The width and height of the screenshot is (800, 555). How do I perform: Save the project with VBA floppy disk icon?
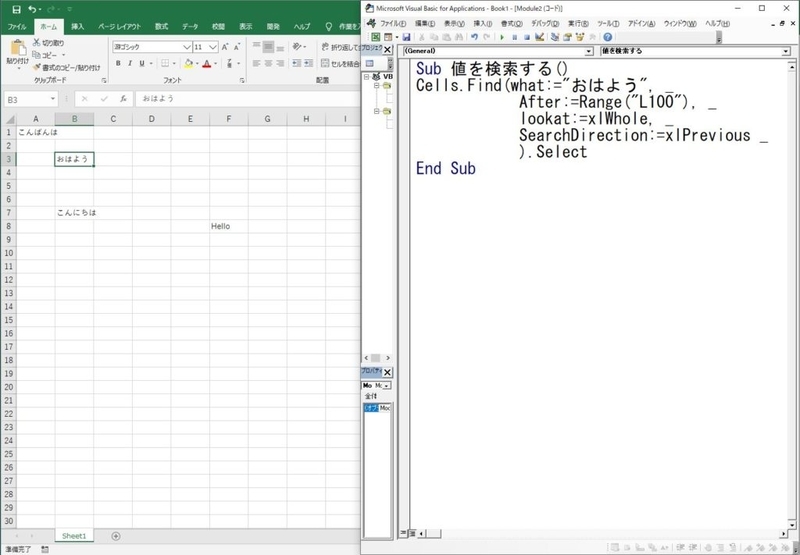click(406, 37)
